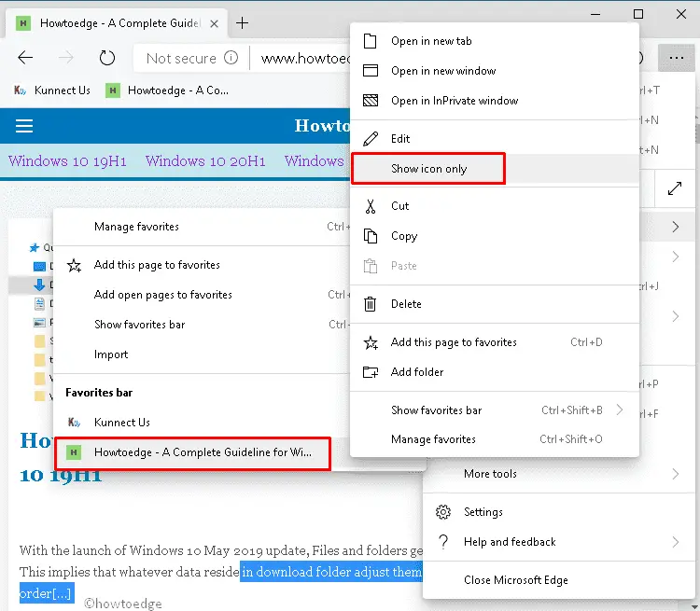This screenshot has width=700, height=611.
Task: Expand Show favorites bar submenu arrow
Action: coord(620,410)
